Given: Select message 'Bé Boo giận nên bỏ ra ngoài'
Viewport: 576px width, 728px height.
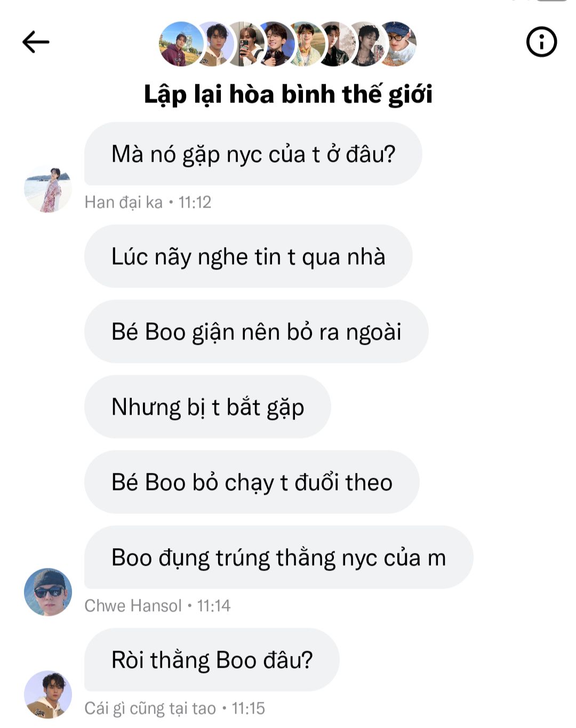Looking at the screenshot, I should click(x=256, y=331).
